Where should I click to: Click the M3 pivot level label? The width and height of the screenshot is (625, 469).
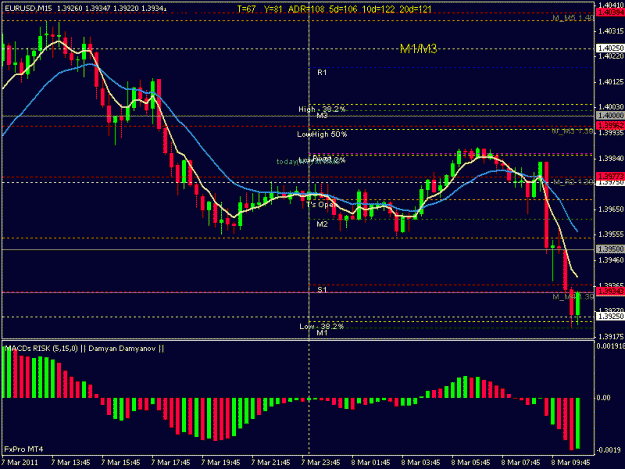pyautogui.click(x=322, y=116)
